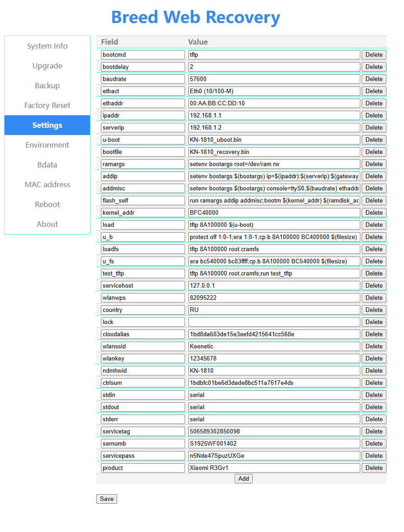Image resolution: width=404 pixels, height=532 pixels.
Task: Edit the product value Xiaomi R3Gv1
Action: point(274,468)
